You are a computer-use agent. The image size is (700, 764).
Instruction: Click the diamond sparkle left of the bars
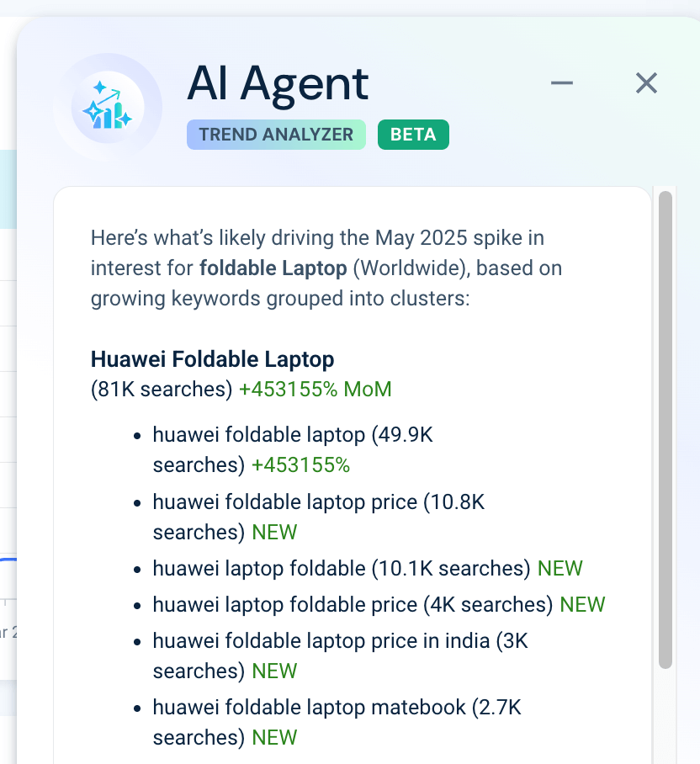point(93,111)
